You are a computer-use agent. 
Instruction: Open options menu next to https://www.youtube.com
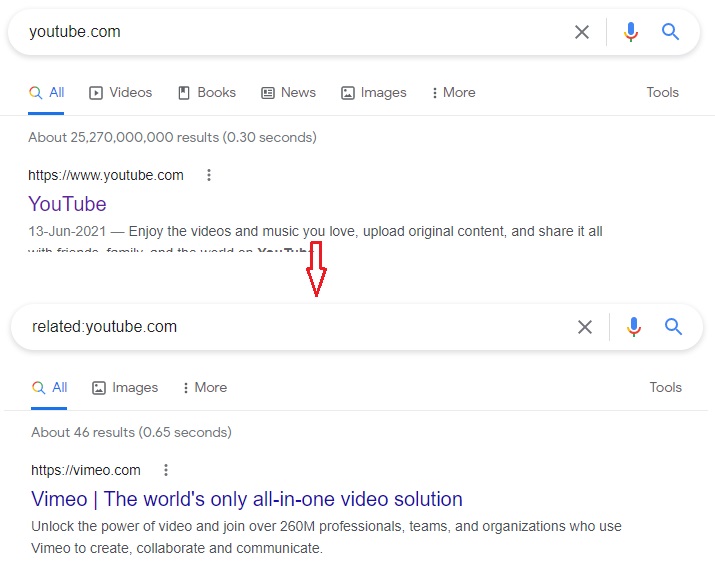(209, 175)
